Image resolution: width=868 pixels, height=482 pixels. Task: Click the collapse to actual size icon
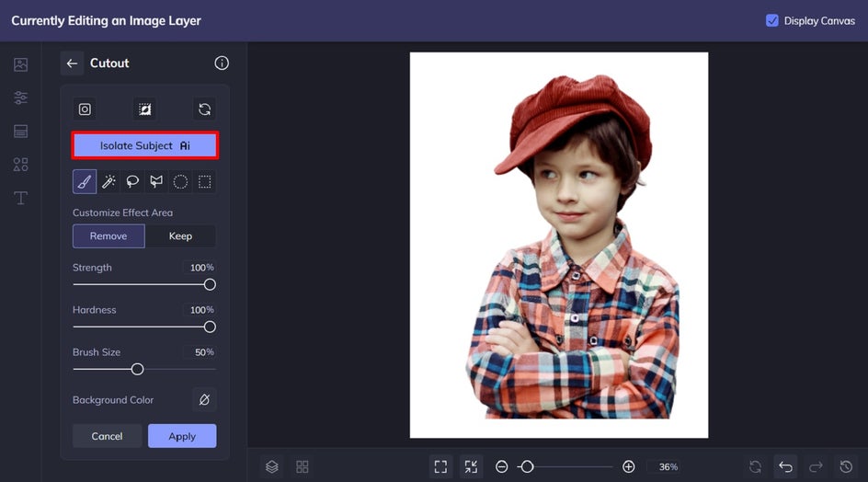(x=471, y=466)
